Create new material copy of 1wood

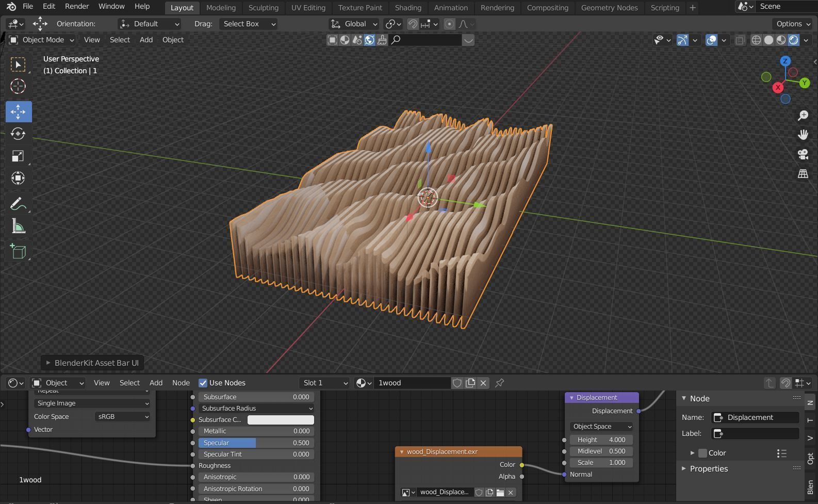(470, 383)
